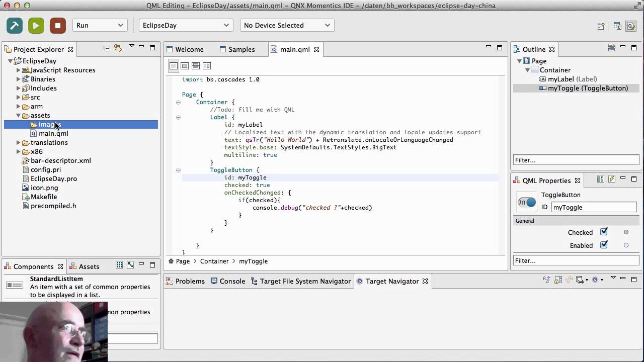Screen dimensions: 644x362
Task: Click Collapse All in Project Explorer
Action: [x=107, y=48]
